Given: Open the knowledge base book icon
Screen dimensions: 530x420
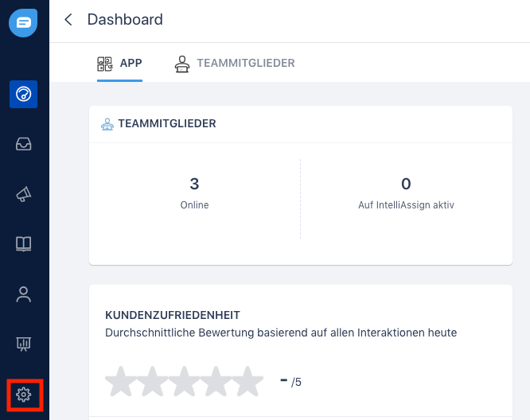Looking at the screenshot, I should click(x=24, y=243).
